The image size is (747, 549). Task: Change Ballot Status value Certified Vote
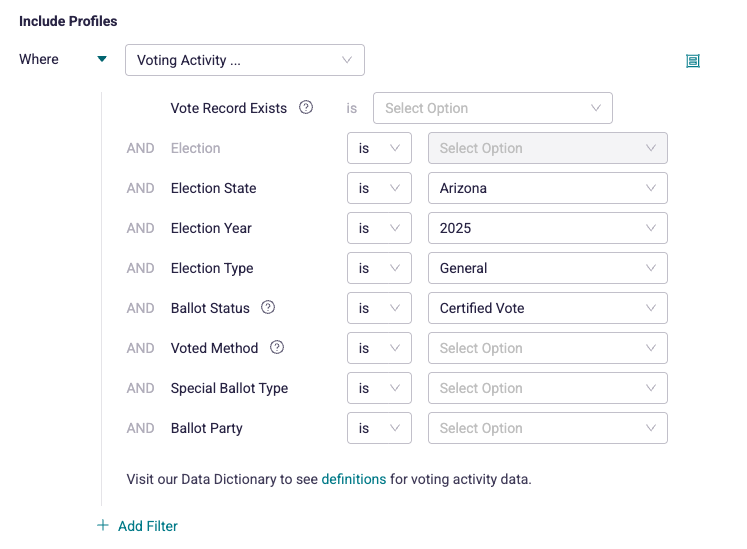pyautogui.click(x=548, y=308)
